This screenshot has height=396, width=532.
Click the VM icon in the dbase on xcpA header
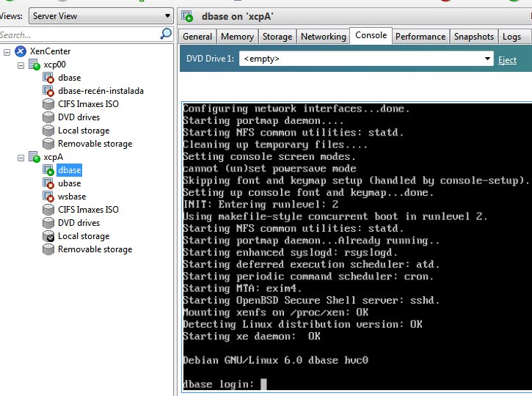(x=187, y=16)
